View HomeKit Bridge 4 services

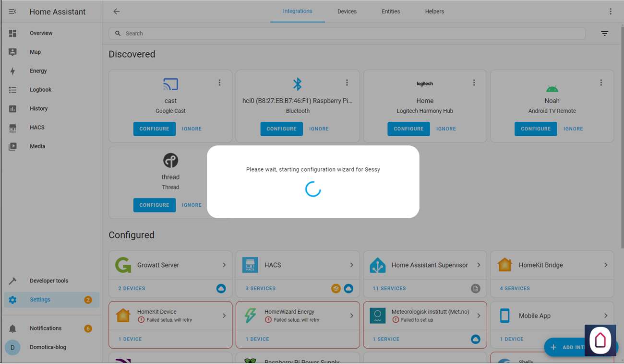[515, 289]
